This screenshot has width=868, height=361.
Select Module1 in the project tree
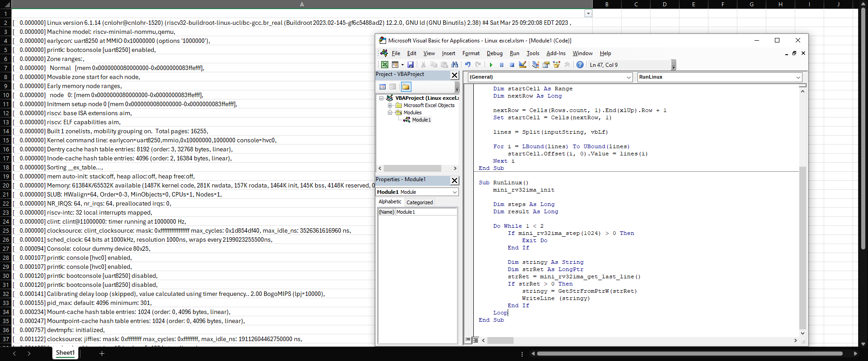[x=421, y=120]
